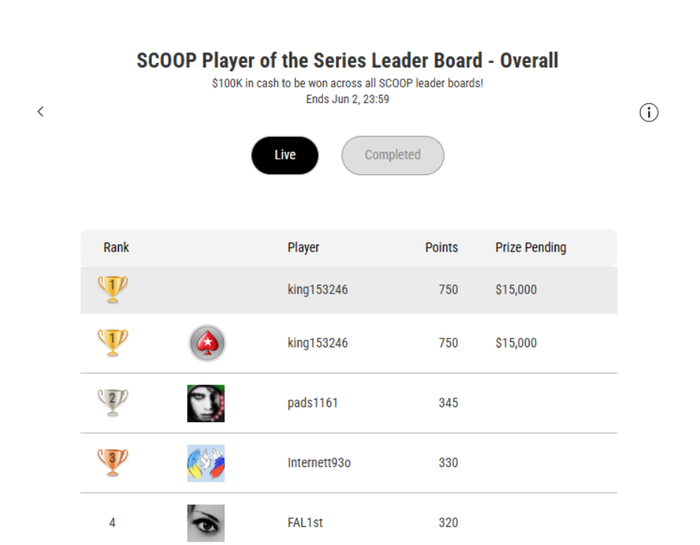Viewport: 700px width, 545px height.
Task: Click the gold trophy beside the red spade avatar
Action: click(112, 342)
